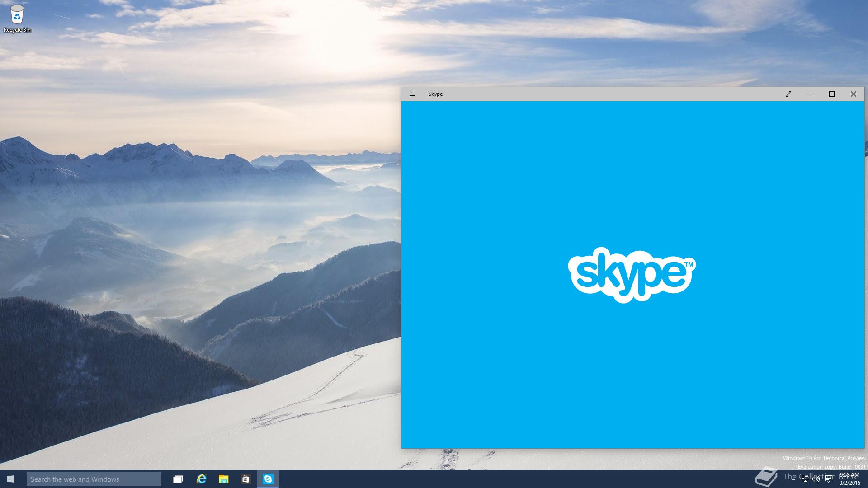Image resolution: width=868 pixels, height=488 pixels.
Task: Open the Windows Start menu
Action: point(11,479)
